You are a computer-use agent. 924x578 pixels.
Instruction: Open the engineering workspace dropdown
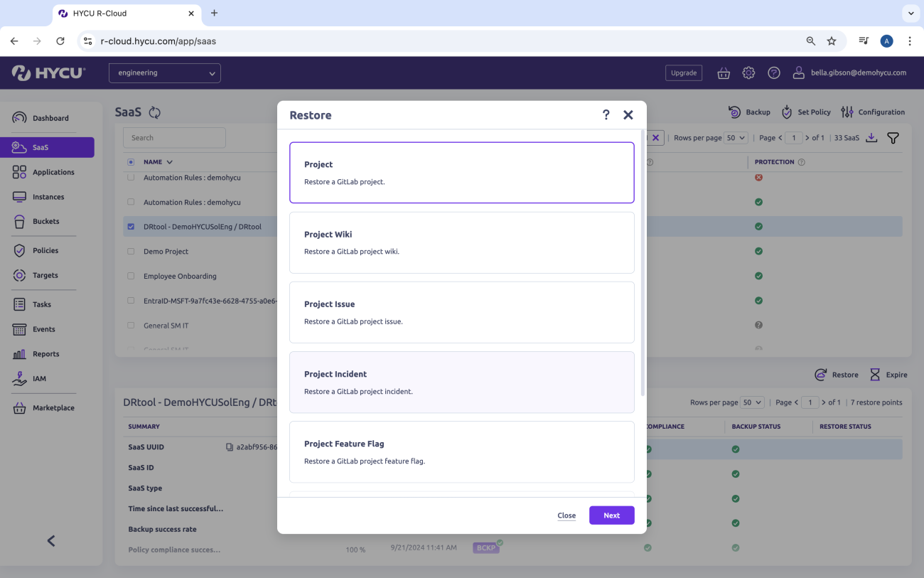(164, 73)
